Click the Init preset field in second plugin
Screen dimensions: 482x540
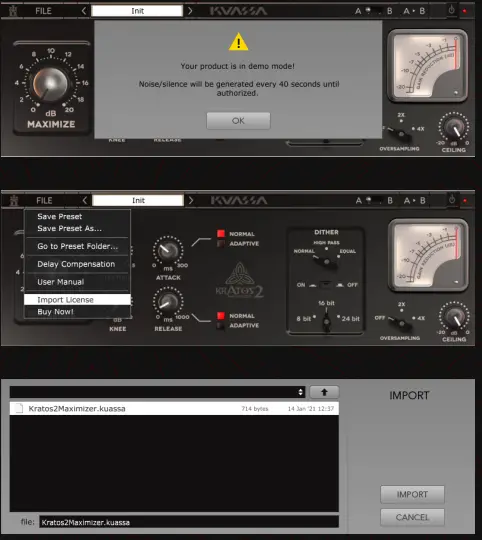pos(138,200)
